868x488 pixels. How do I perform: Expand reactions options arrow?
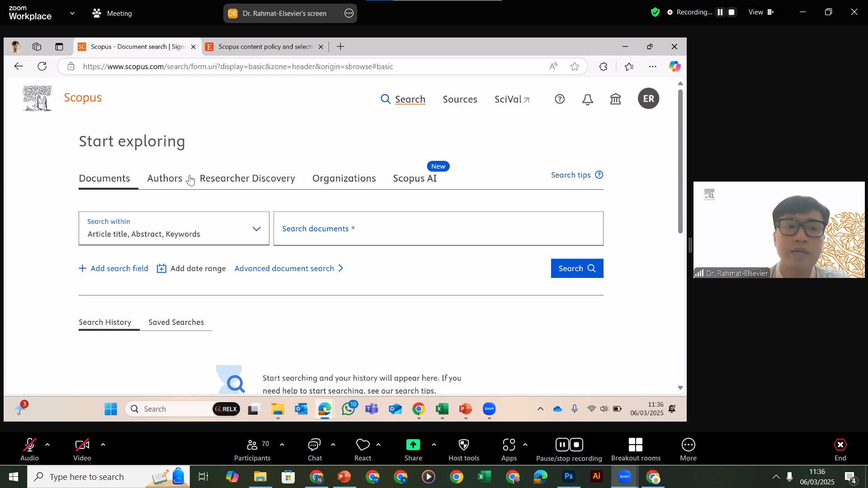pos(378,445)
